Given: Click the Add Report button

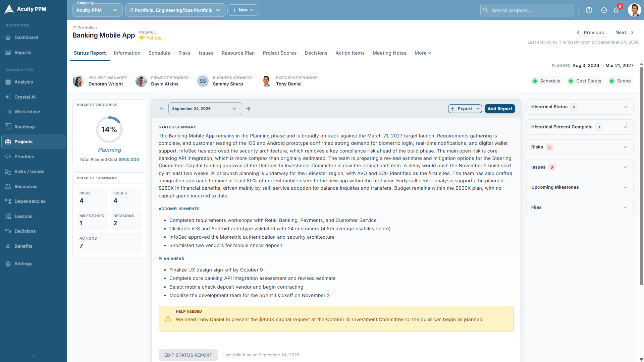Looking at the screenshot, I should [500, 109].
